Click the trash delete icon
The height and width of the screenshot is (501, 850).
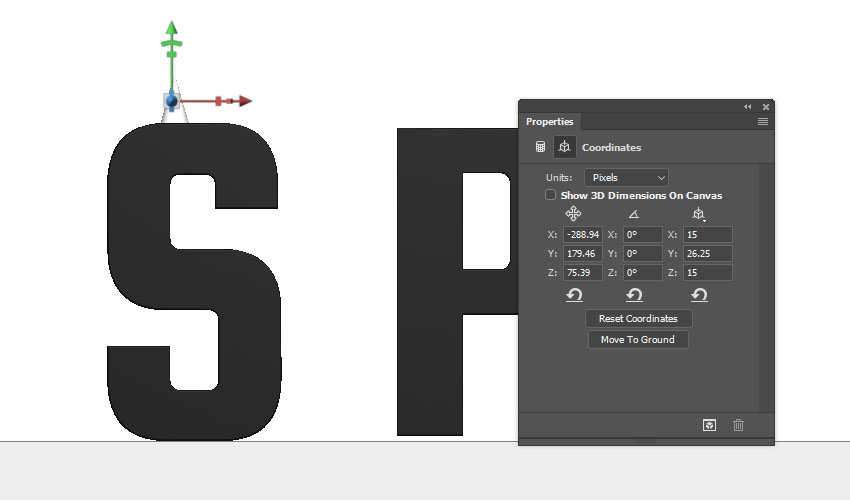pyautogui.click(x=738, y=425)
